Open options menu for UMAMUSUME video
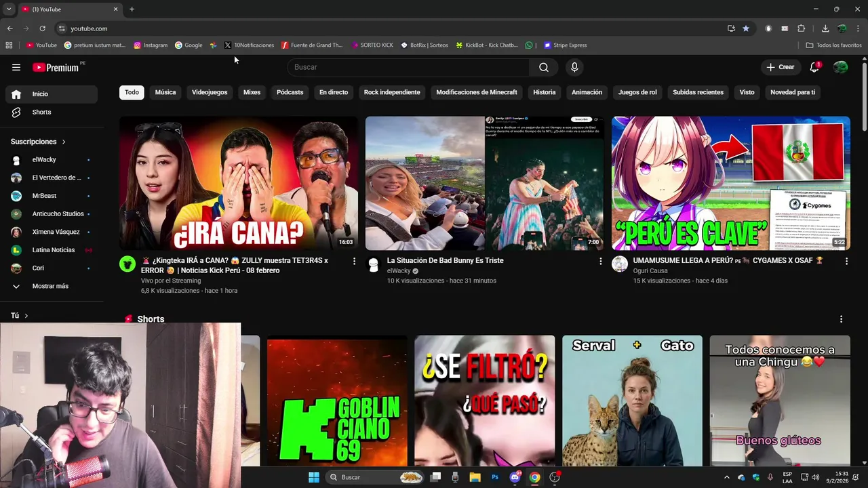The width and height of the screenshot is (868, 488). [x=846, y=261]
